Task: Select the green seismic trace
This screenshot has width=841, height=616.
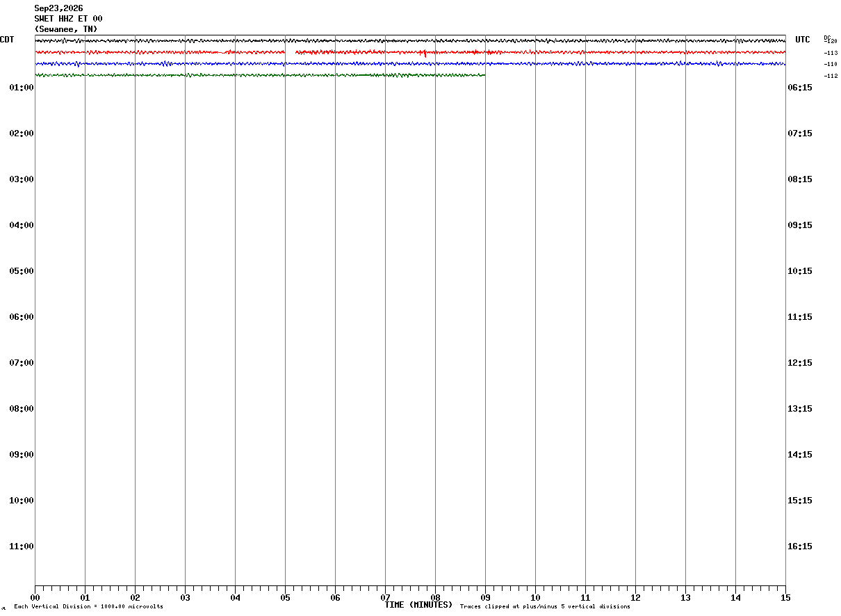Action: coord(260,75)
